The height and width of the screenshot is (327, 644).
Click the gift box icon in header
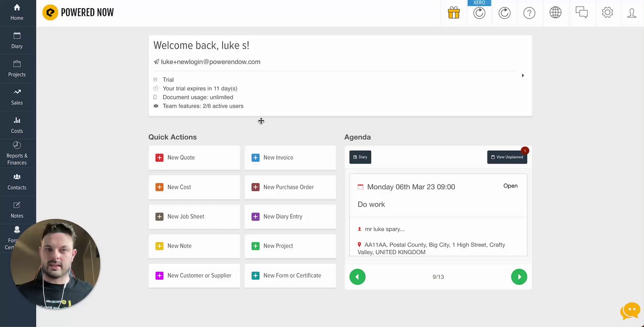454,13
